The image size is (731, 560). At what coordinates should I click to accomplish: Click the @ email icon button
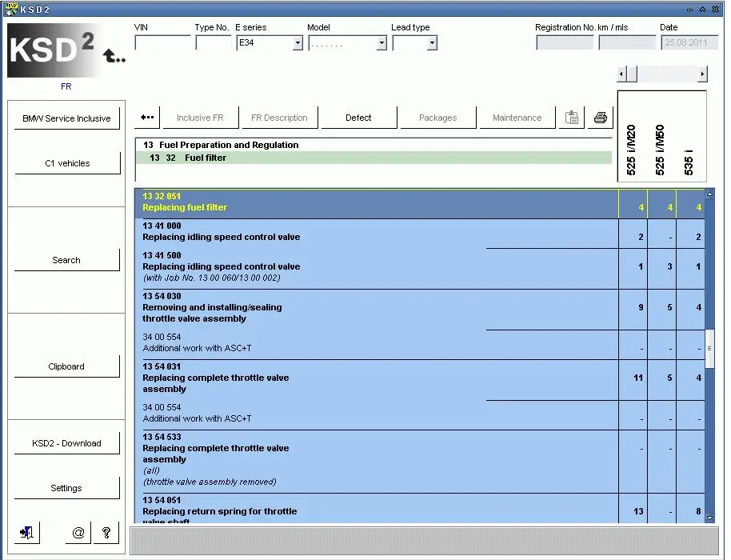[78, 533]
